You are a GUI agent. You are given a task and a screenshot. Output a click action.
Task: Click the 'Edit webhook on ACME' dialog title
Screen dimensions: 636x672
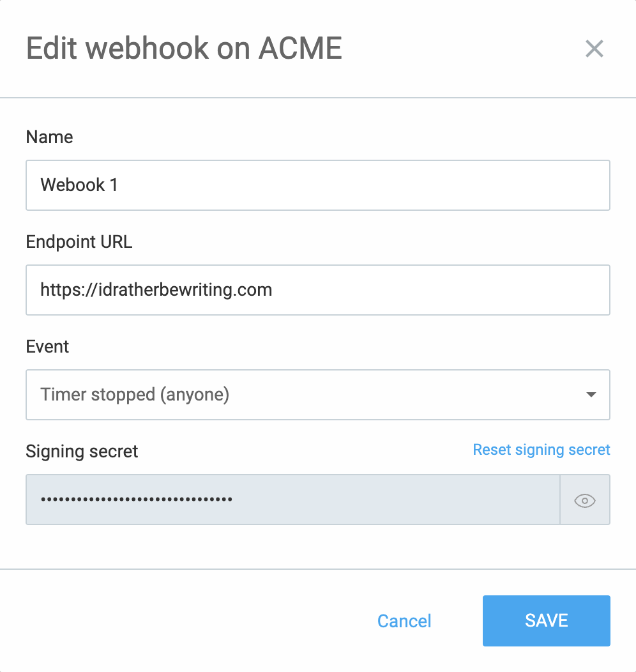pos(184,48)
